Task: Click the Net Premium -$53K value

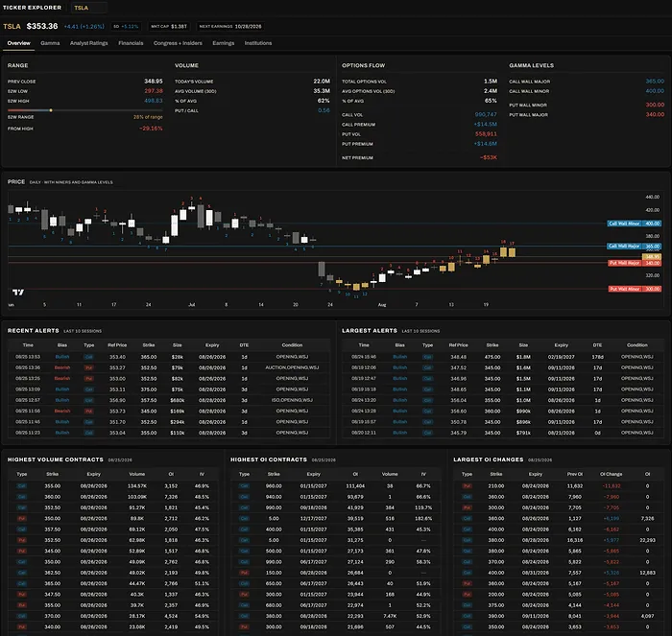Action: tap(489, 157)
